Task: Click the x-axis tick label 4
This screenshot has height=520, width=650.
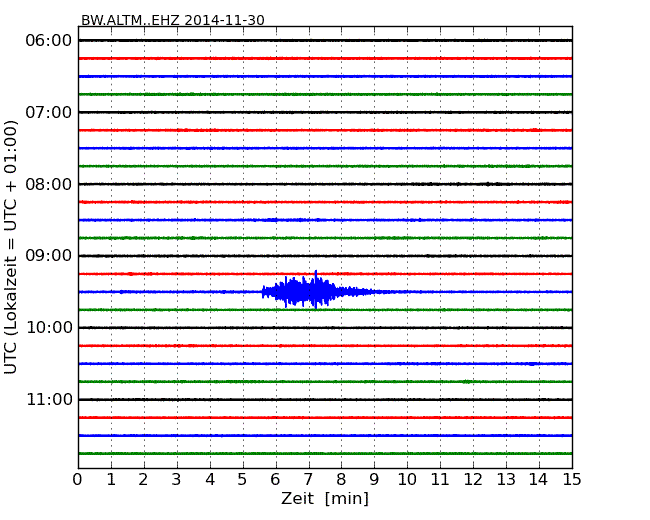Action: point(210,479)
